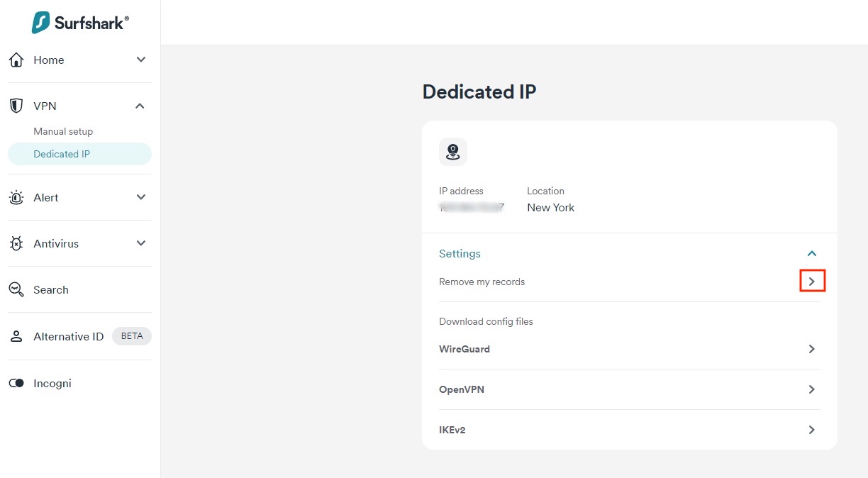Click the VPN shield icon
This screenshot has height=478, width=868.
tap(16, 106)
